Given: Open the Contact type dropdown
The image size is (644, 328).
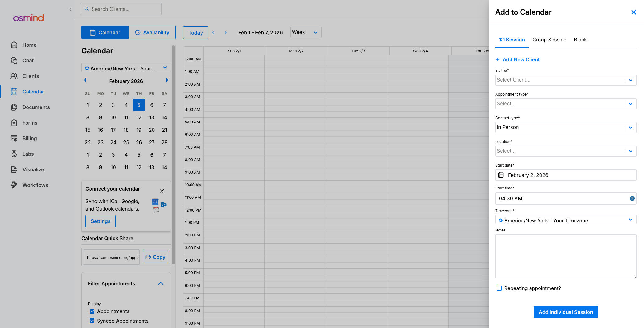Looking at the screenshot, I should [x=566, y=127].
